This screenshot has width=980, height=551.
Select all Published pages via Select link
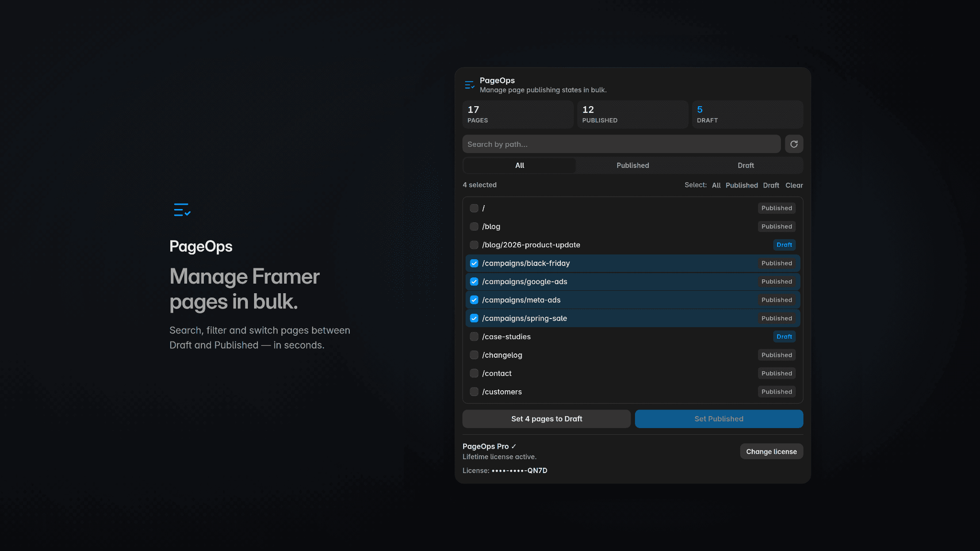coord(742,185)
